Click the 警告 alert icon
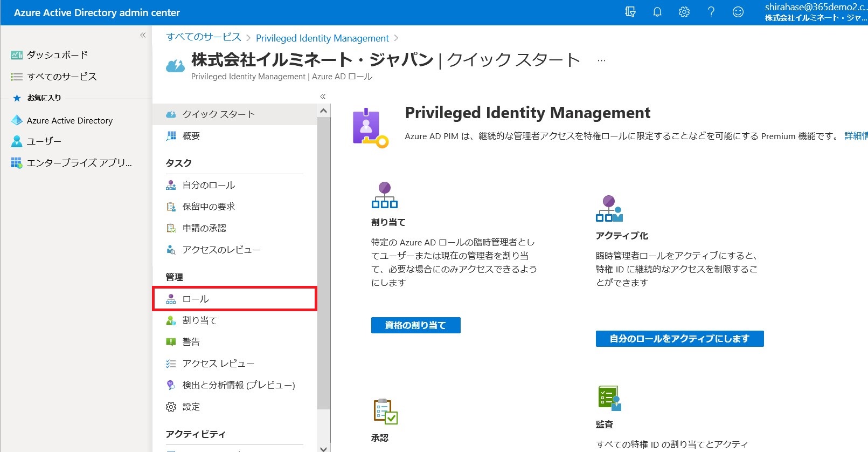 click(x=171, y=342)
